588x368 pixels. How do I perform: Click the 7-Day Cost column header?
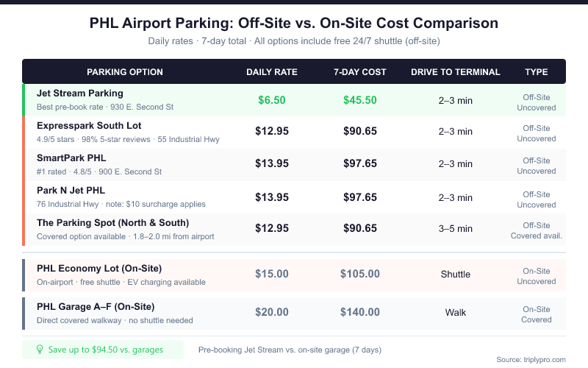click(360, 72)
